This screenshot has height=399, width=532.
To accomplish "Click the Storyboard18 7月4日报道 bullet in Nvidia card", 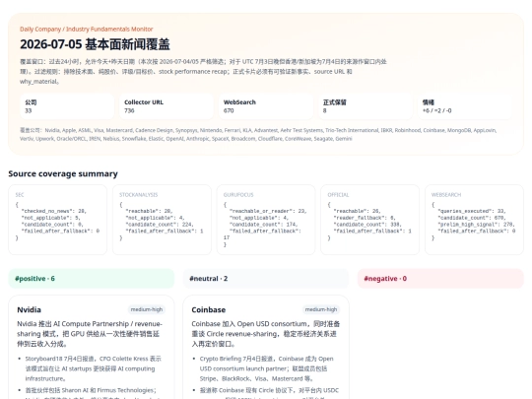I will 94,368.
